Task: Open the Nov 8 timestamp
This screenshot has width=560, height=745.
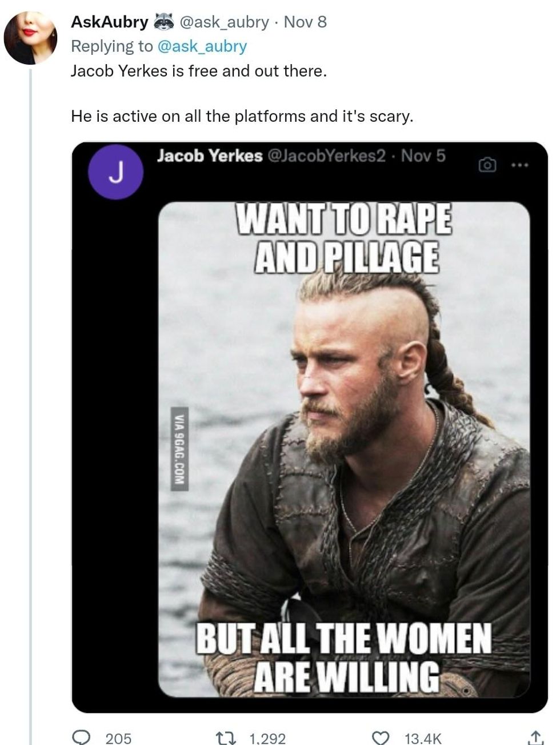Action: tap(305, 22)
